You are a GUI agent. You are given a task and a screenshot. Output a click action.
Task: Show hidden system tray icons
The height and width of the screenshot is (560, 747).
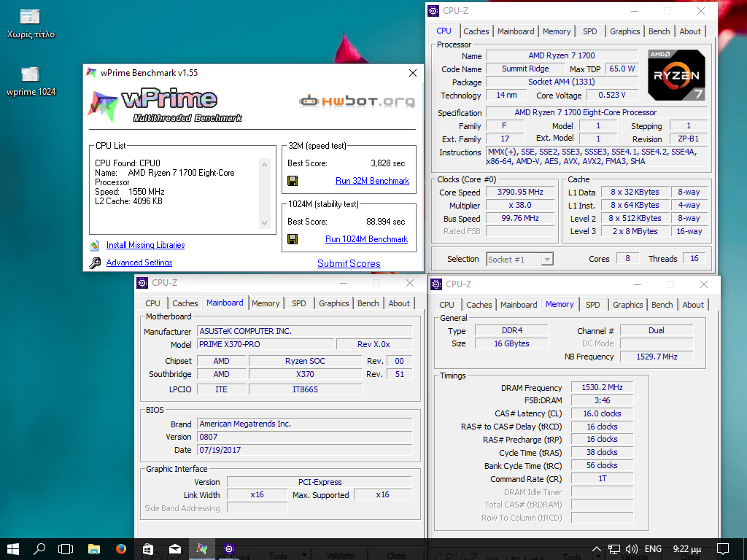pyautogui.click(x=597, y=549)
